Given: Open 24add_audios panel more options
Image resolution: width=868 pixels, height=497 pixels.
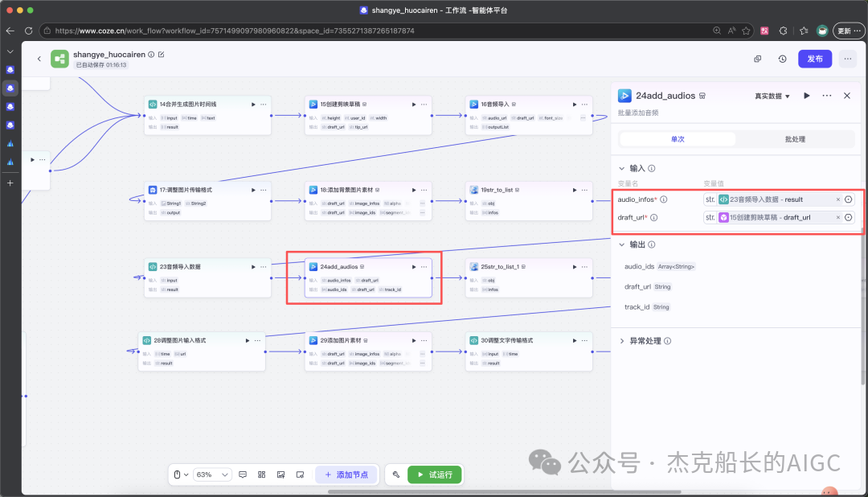Looking at the screenshot, I should [826, 96].
